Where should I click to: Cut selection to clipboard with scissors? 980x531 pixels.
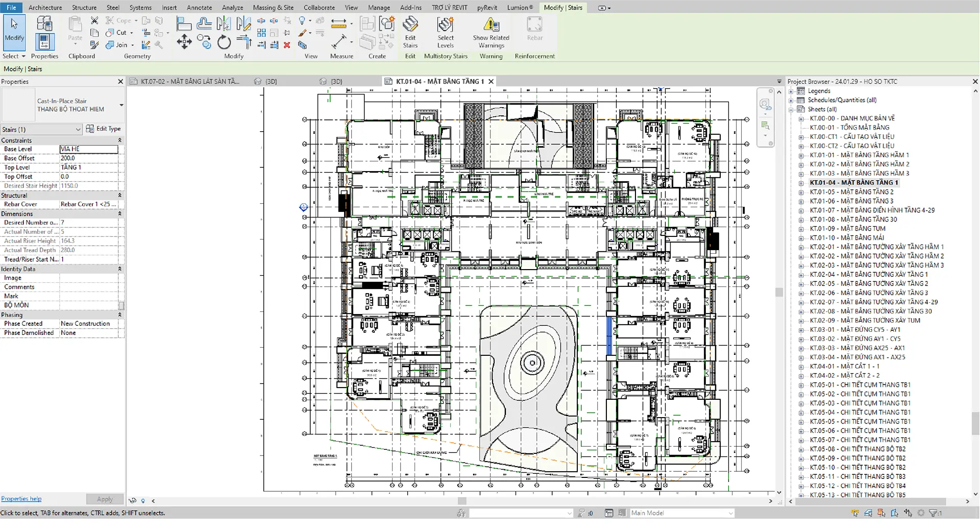pyautogui.click(x=94, y=20)
